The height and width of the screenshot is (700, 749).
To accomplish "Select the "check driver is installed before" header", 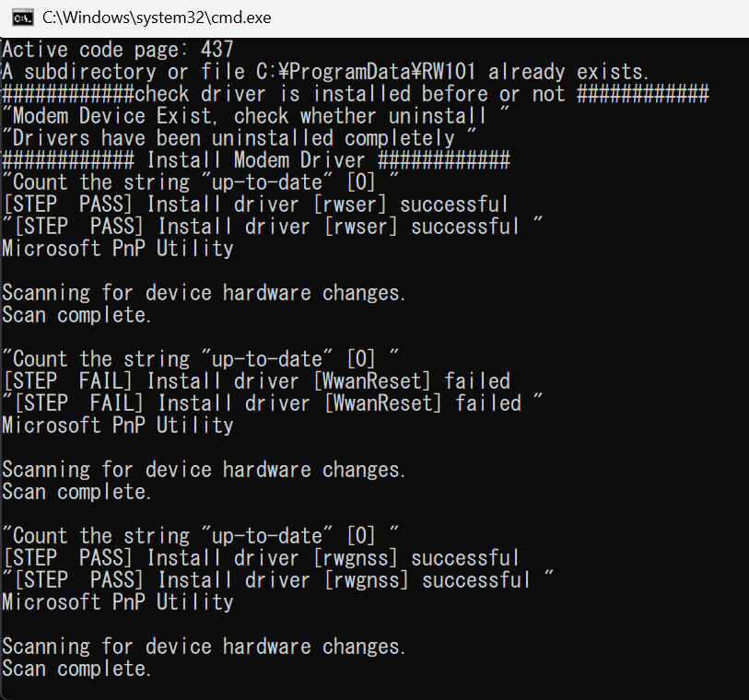I will pyautogui.click(x=355, y=93).
